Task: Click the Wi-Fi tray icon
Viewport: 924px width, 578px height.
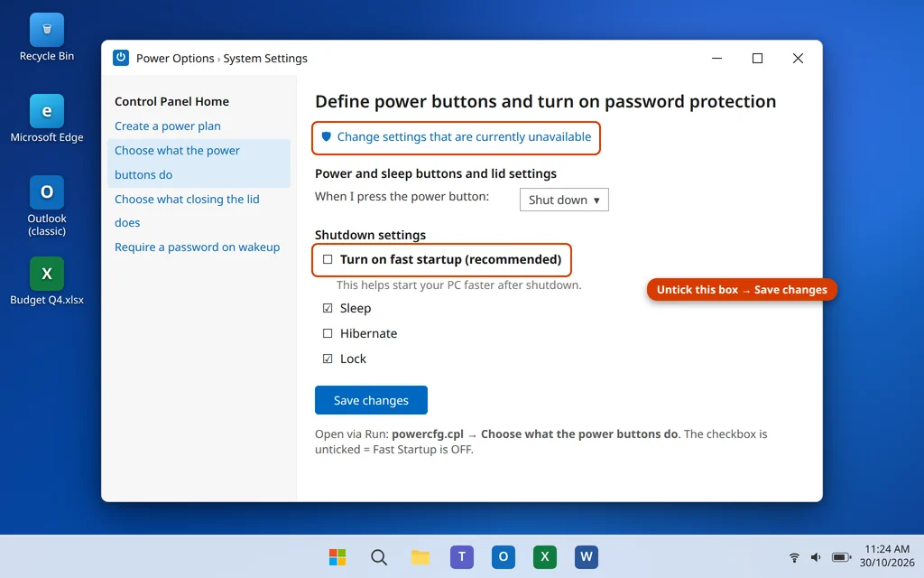Action: tap(794, 557)
